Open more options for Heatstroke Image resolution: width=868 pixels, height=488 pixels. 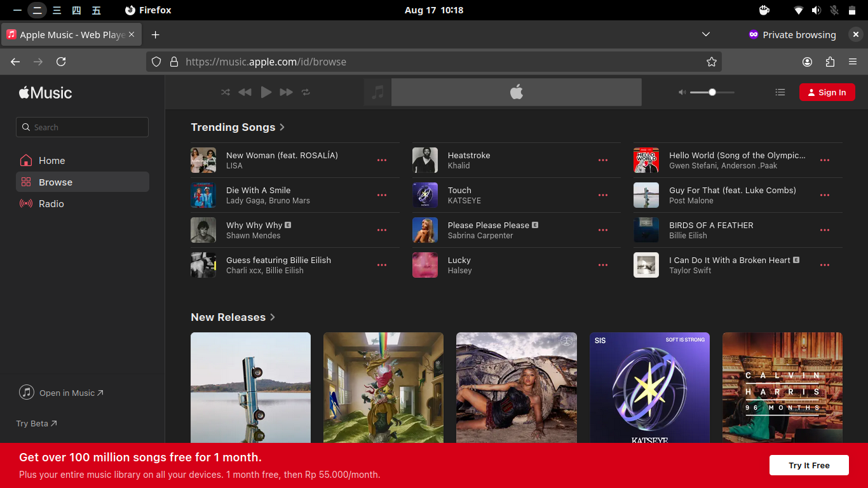(603, 160)
